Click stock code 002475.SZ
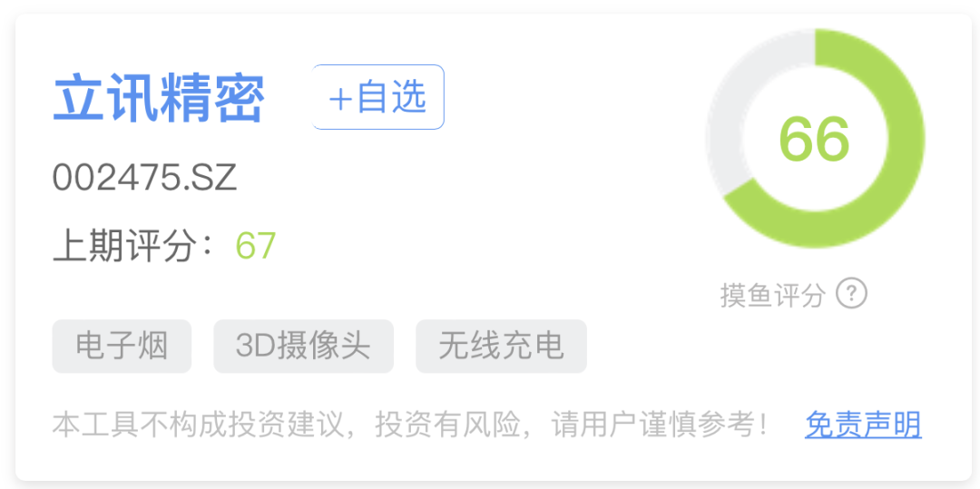This screenshot has width=980, height=489. coord(145,178)
